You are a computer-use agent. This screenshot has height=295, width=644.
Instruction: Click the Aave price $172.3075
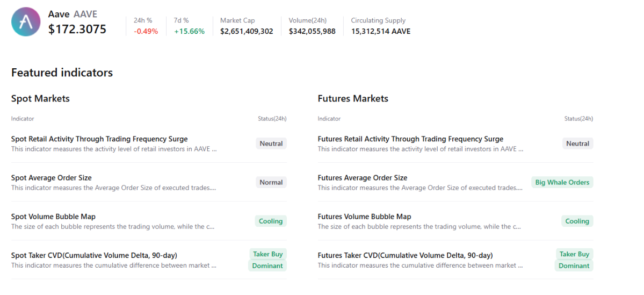(x=77, y=30)
